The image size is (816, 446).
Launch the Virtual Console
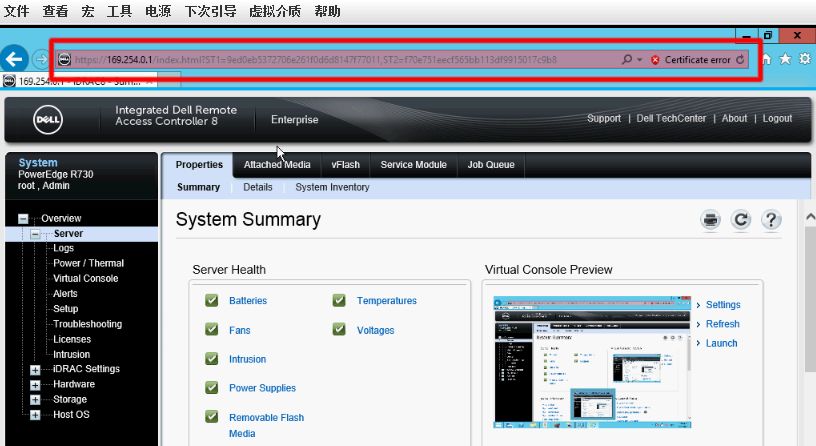(721, 343)
